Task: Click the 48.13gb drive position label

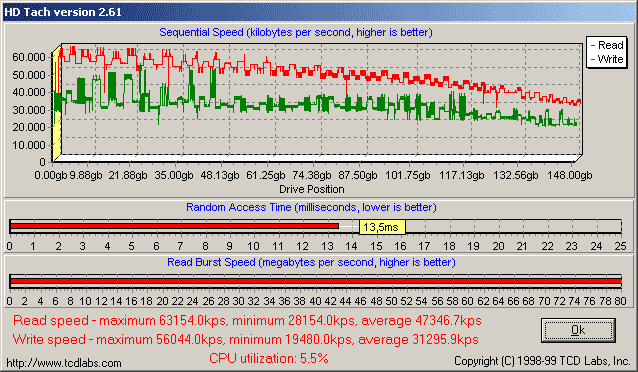Action: tap(220, 175)
